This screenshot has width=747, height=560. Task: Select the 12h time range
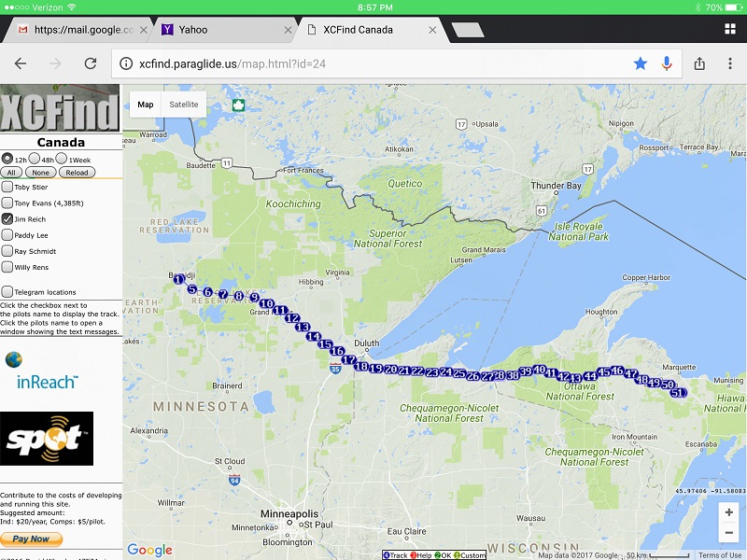click(x=7, y=158)
